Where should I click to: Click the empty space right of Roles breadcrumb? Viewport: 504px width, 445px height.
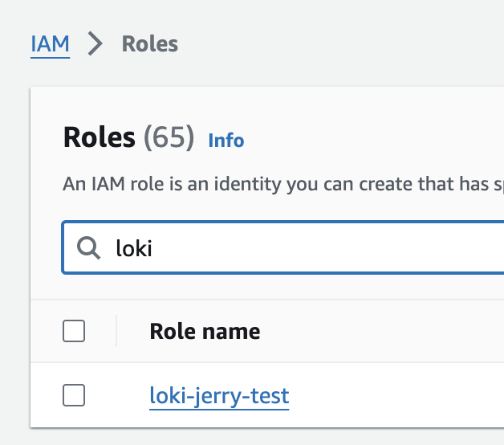[337, 43]
